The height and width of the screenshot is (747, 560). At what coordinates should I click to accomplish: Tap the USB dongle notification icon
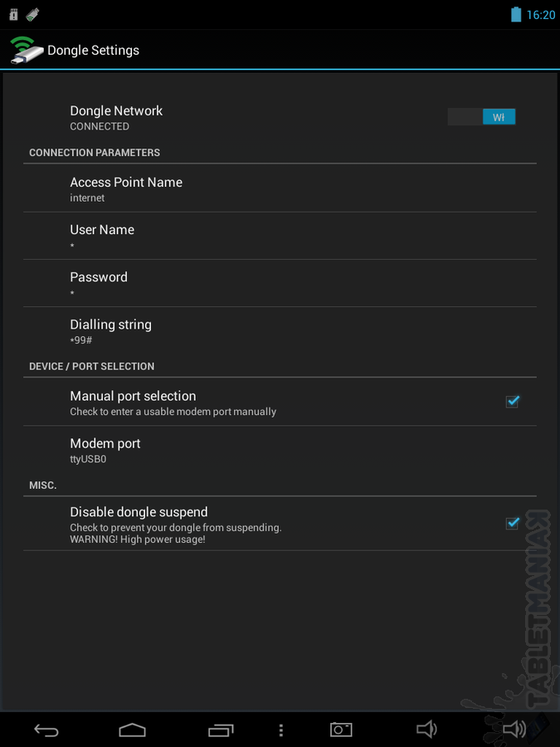pos(32,14)
